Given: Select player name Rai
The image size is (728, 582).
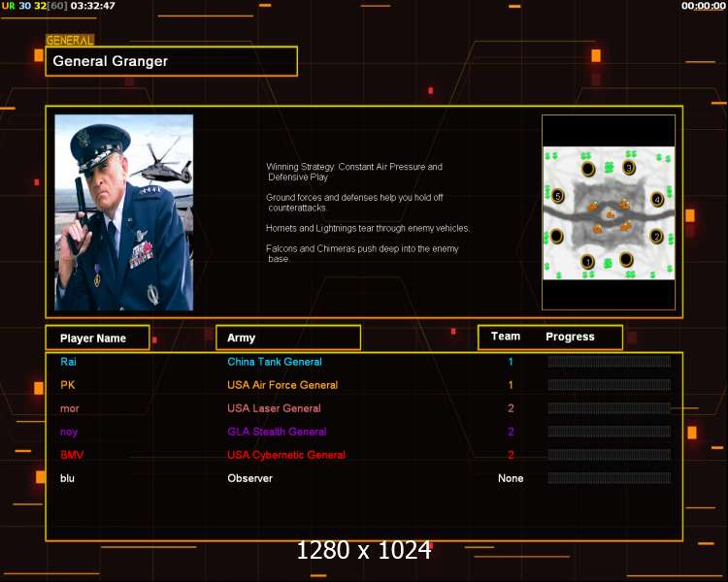Looking at the screenshot, I should click(x=68, y=362).
